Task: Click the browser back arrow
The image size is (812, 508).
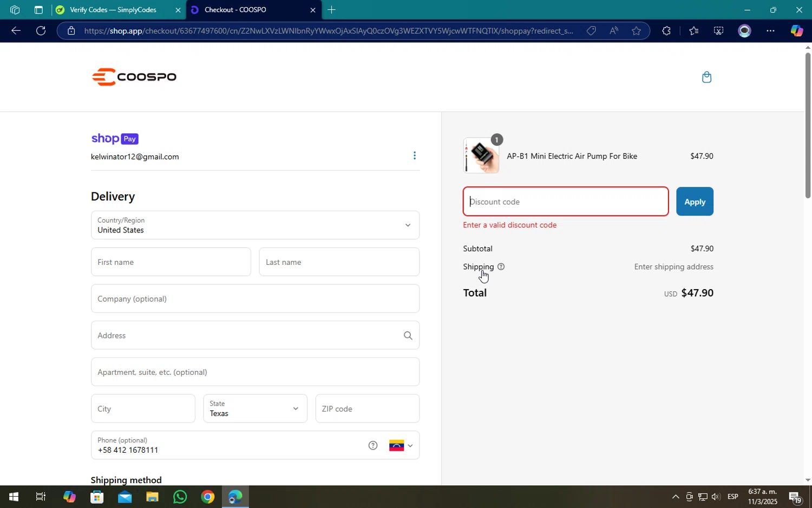Action: (16, 31)
